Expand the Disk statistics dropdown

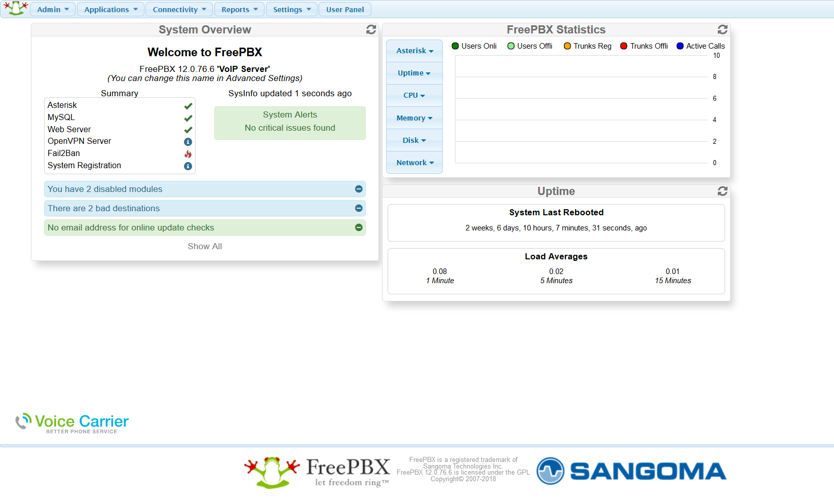[x=414, y=140]
